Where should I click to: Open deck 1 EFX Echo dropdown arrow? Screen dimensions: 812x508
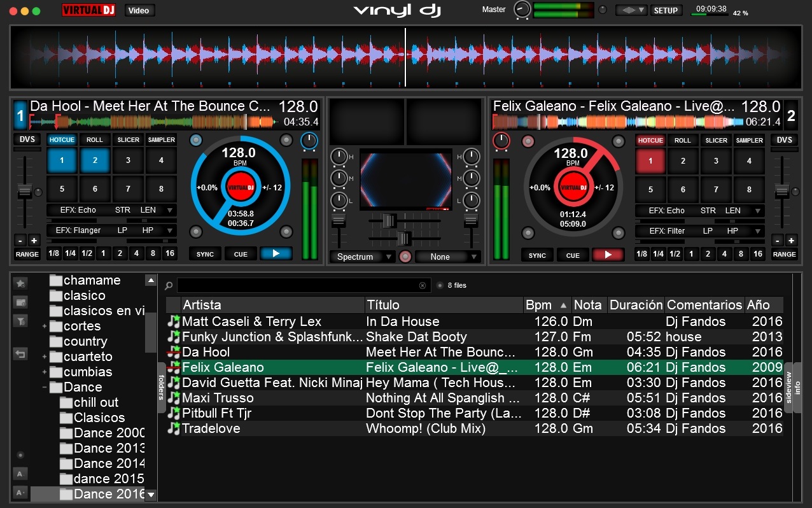(170, 211)
